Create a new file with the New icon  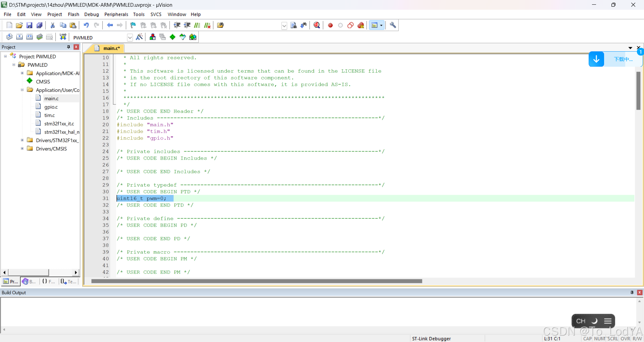point(9,25)
